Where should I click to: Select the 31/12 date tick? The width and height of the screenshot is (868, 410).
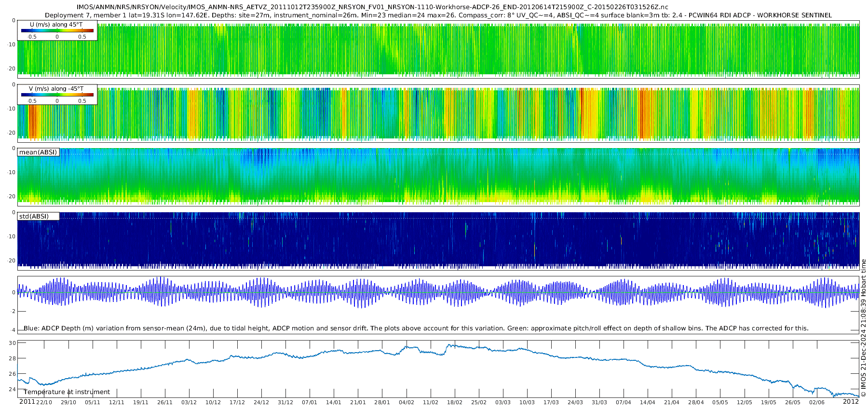285,402
